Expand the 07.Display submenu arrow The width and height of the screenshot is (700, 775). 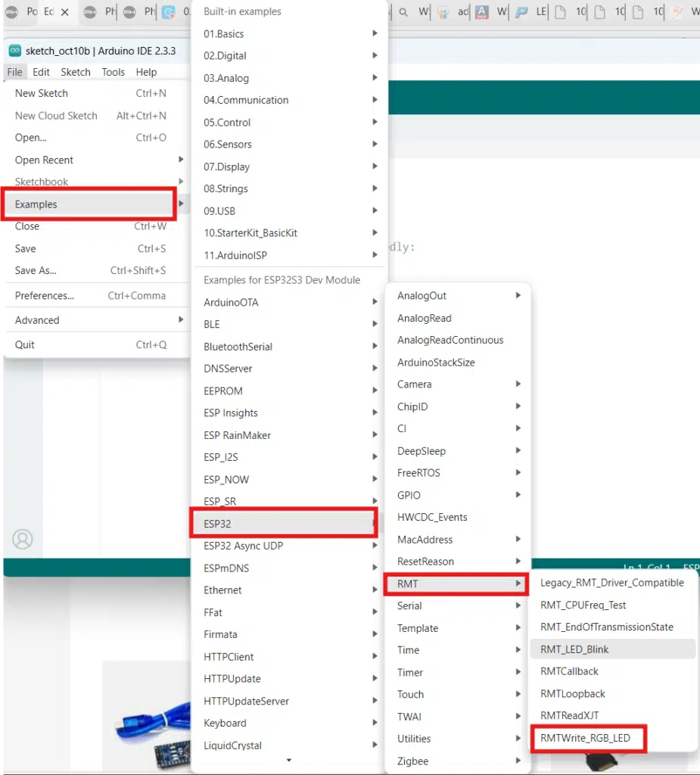[x=375, y=166]
